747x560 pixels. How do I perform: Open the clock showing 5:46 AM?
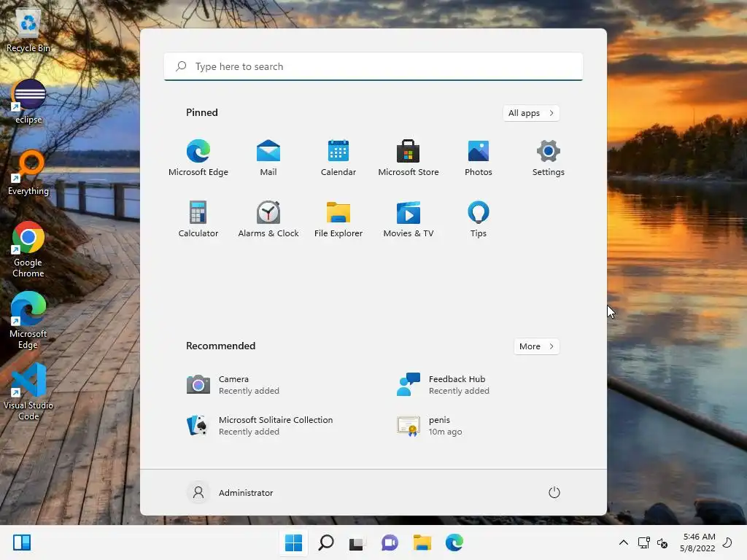698,542
